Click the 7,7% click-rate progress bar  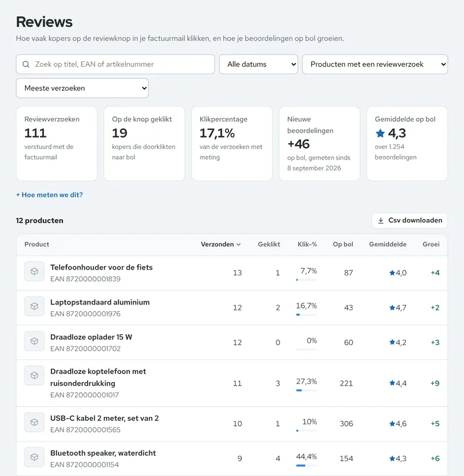[307, 280]
